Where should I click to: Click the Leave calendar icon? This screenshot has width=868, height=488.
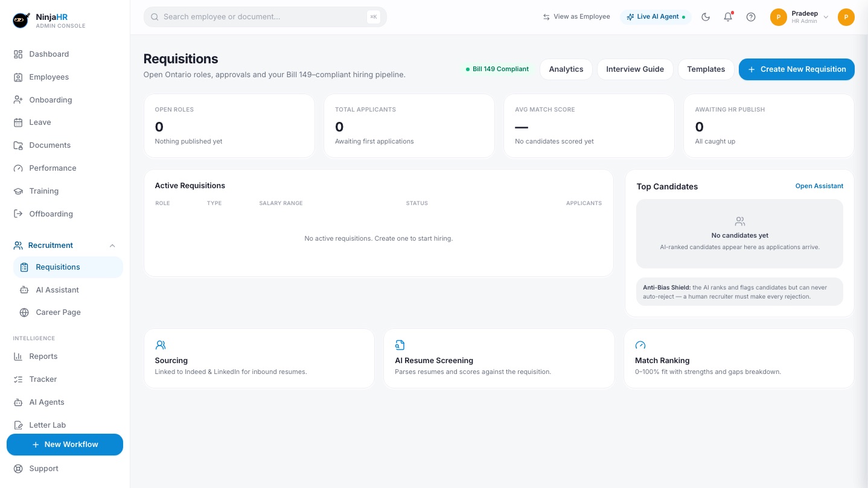(18, 122)
